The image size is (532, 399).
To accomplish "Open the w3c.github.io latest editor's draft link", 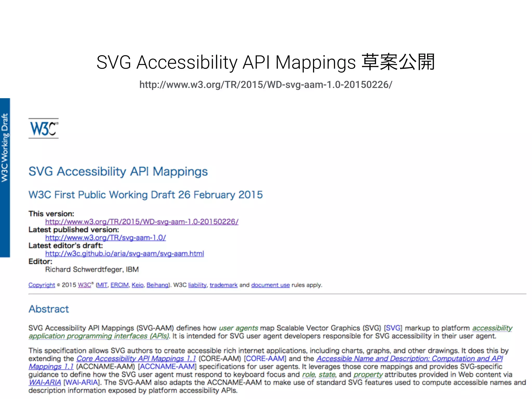I will pyautogui.click(x=125, y=254).
